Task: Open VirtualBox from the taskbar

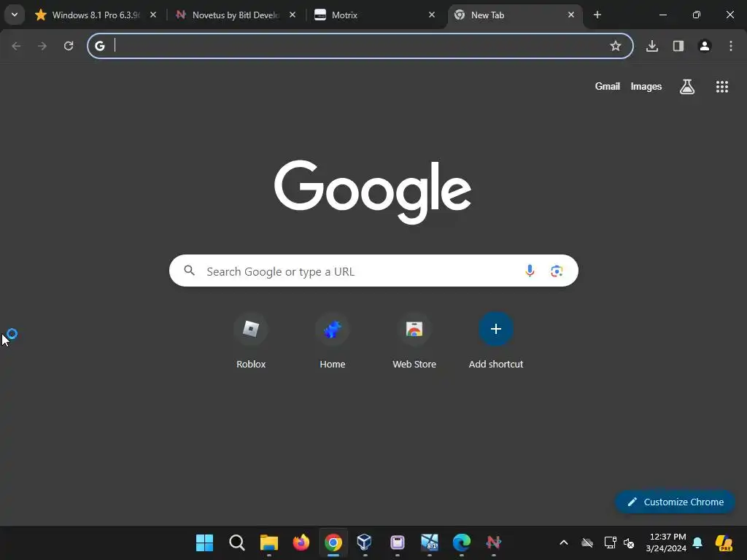Action: [x=365, y=542]
